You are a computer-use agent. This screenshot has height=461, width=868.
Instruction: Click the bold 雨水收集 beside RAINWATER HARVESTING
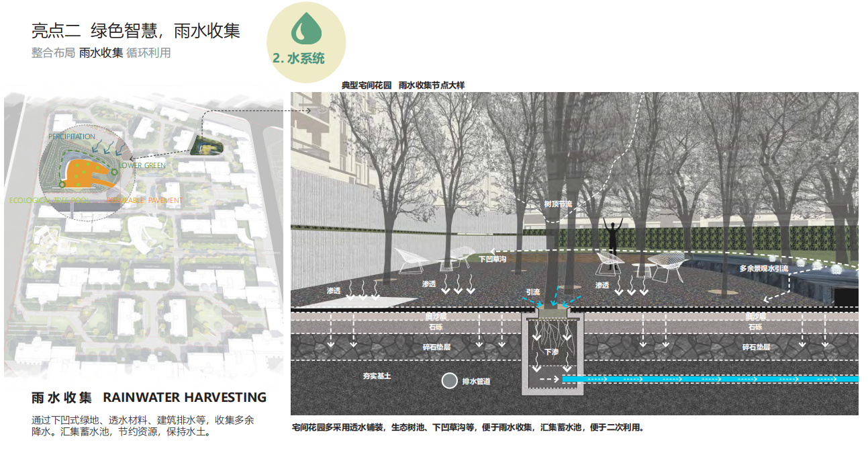(62, 397)
